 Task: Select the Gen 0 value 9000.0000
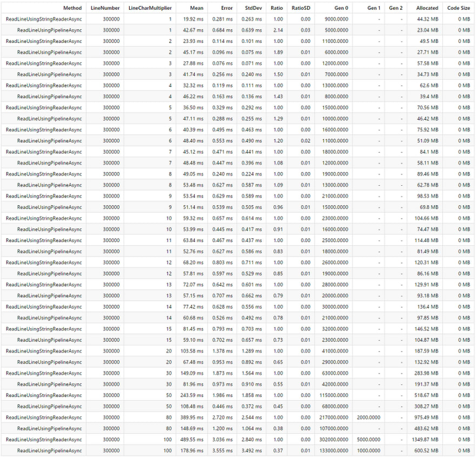pyautogui.click(x=336, y=19)
